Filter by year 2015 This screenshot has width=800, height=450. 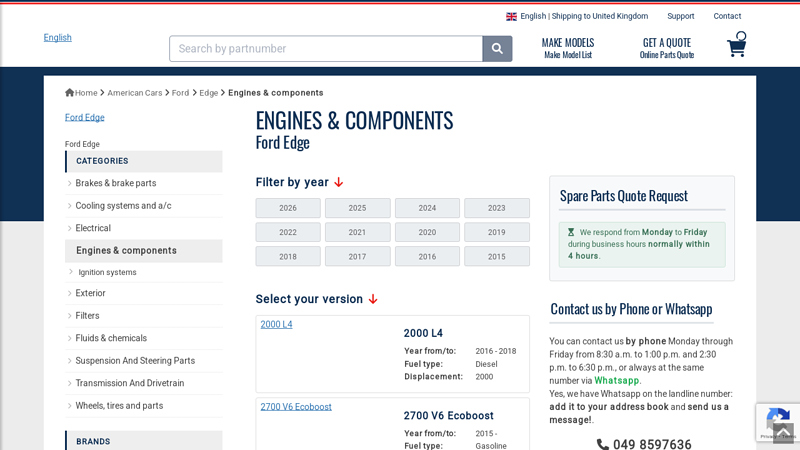coord(496,257)
